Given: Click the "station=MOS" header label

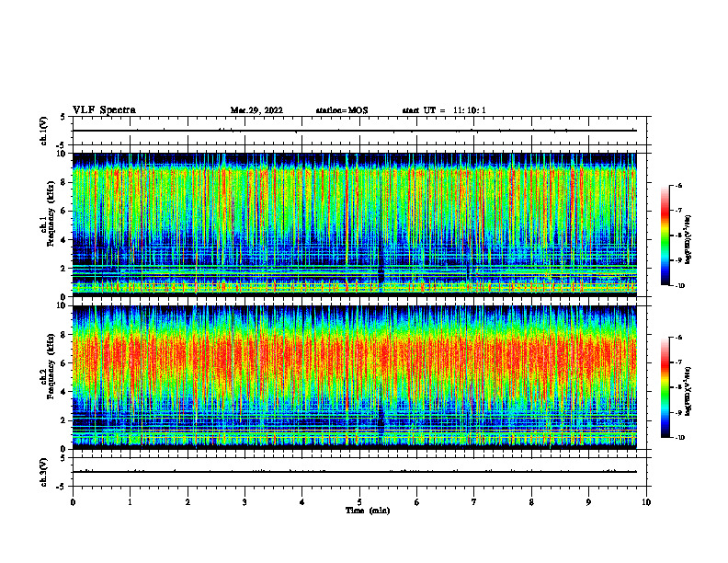Looking at the screenshot, I should 342,110.
